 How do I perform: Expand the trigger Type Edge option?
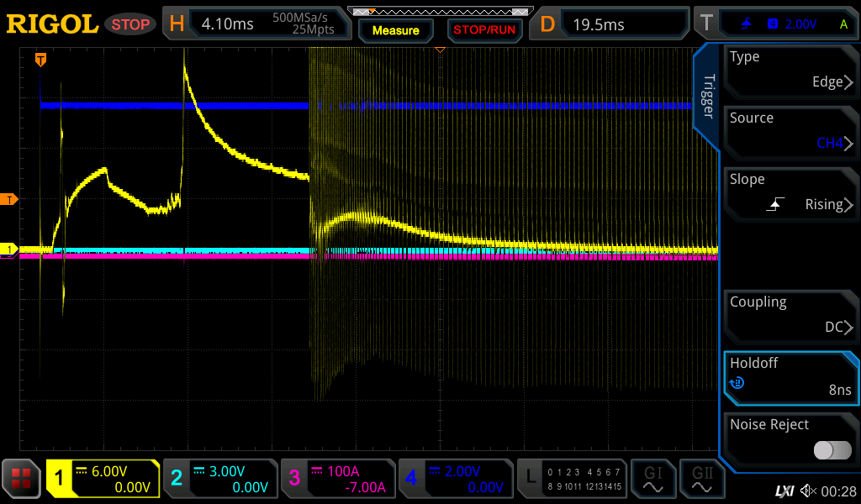[790, 70]
